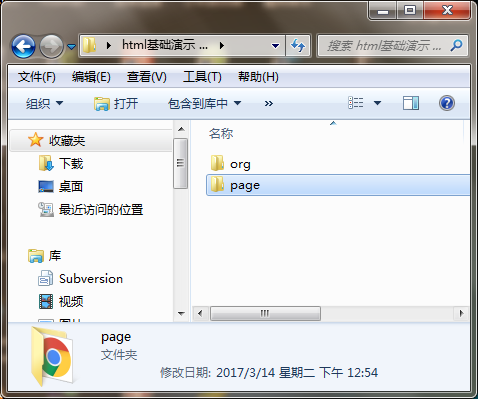Screen dimensions: 478x399
Task: Click the greyed Forward navigation arrow
Action: pyautogui.click(x=51, y=46)
